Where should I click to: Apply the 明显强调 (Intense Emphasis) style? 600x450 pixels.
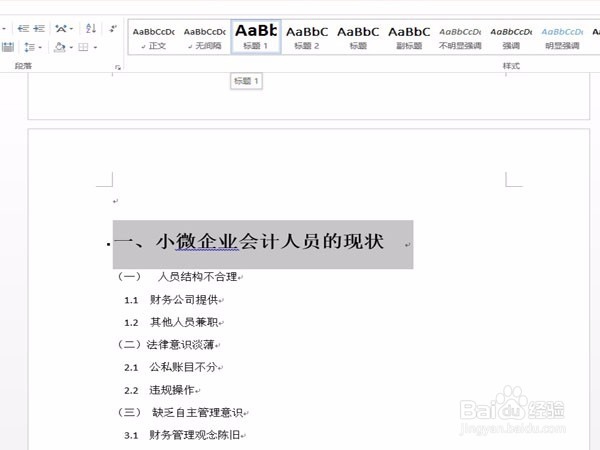click(x=562, y=38)
